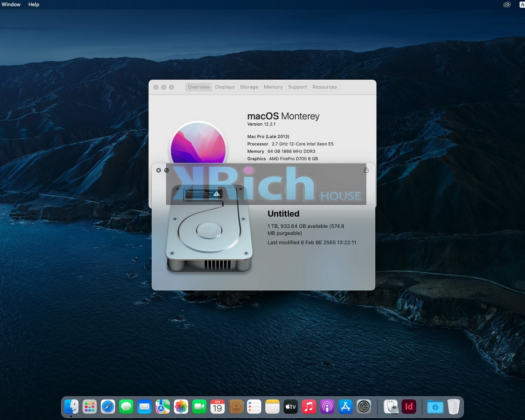Start FaceTime from the dock

[x=199, y=407]
